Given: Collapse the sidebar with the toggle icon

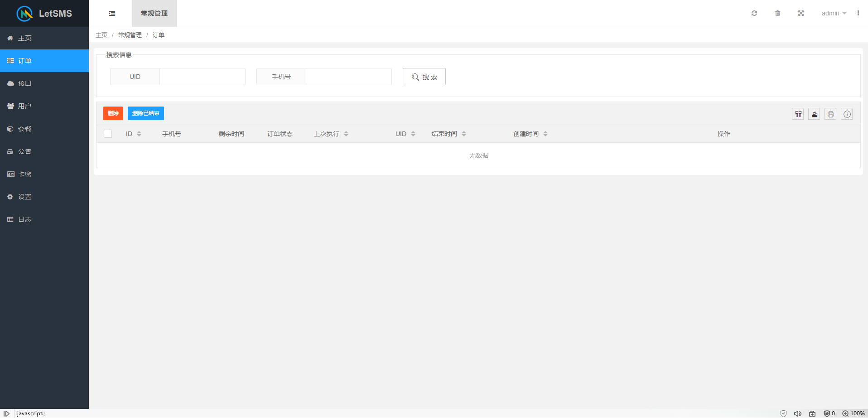Looking at the screenshot, I should coord(112,14).
